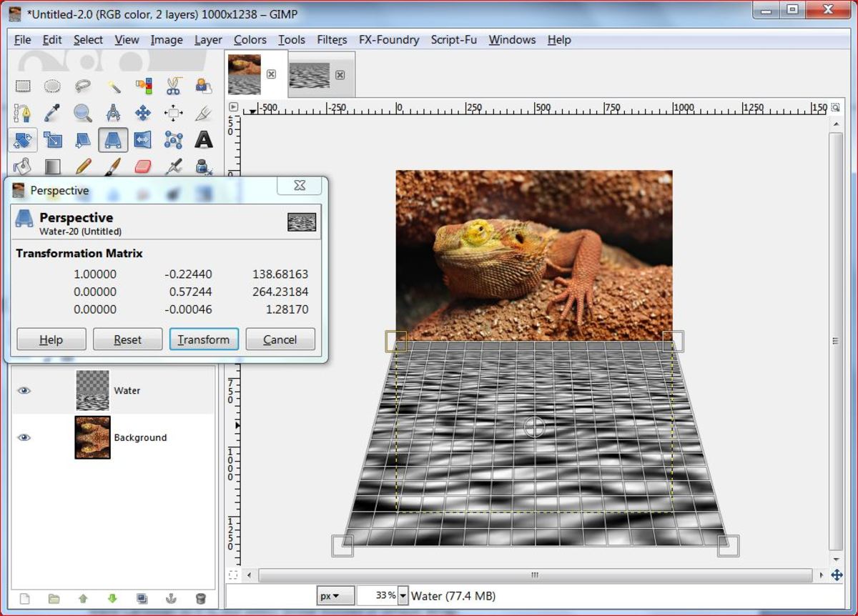Switch to the Move tool
Viewport: 858px width, 616px height.
(x=144, y=113)
